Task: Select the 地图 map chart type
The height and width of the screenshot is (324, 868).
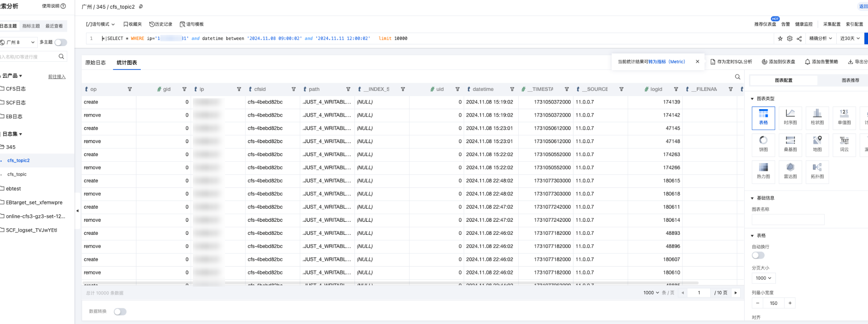Action: [x=817, y=144]
